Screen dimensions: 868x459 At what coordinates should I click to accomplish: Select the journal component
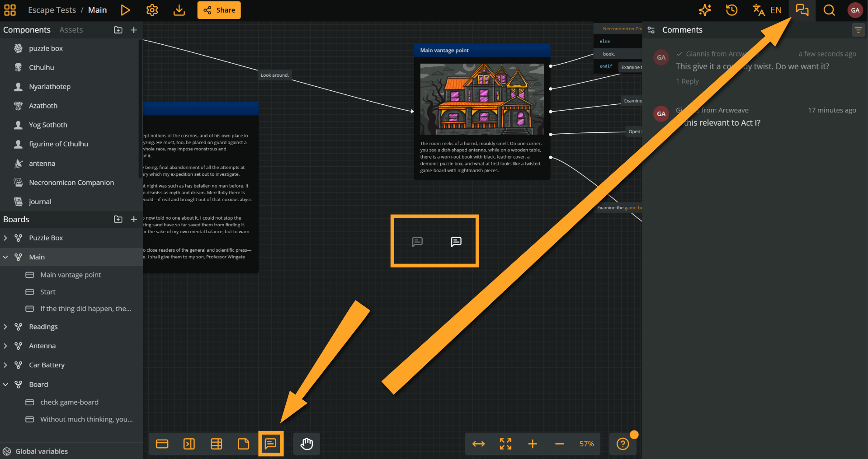[x=70, y=201]
